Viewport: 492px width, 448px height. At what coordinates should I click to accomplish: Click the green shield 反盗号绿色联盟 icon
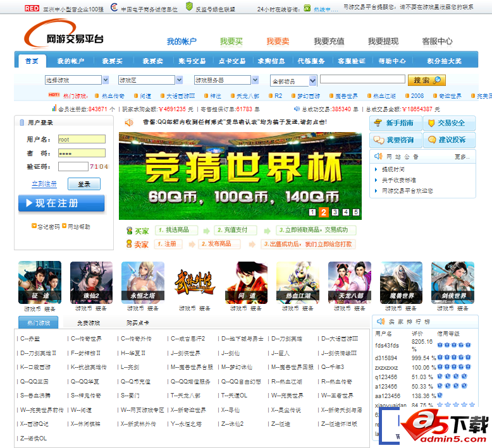[x=189, y=6]
